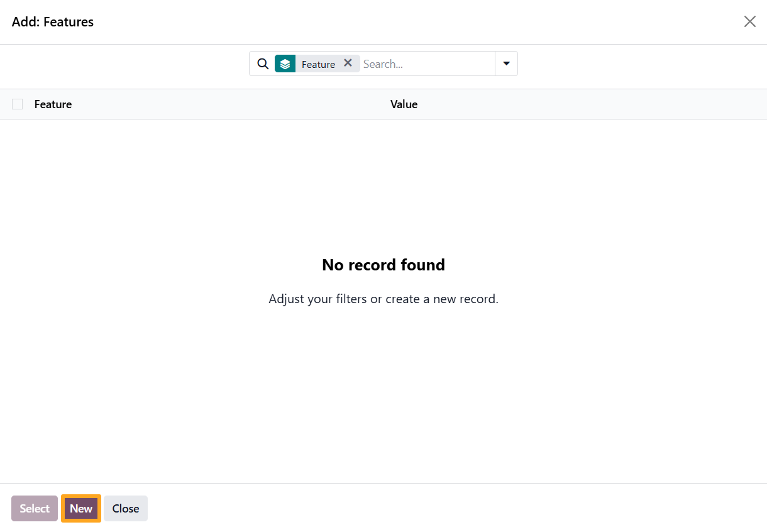767x532 pixels.
Task: Click the Feature facet label
Action: click(x=318, y=64)
